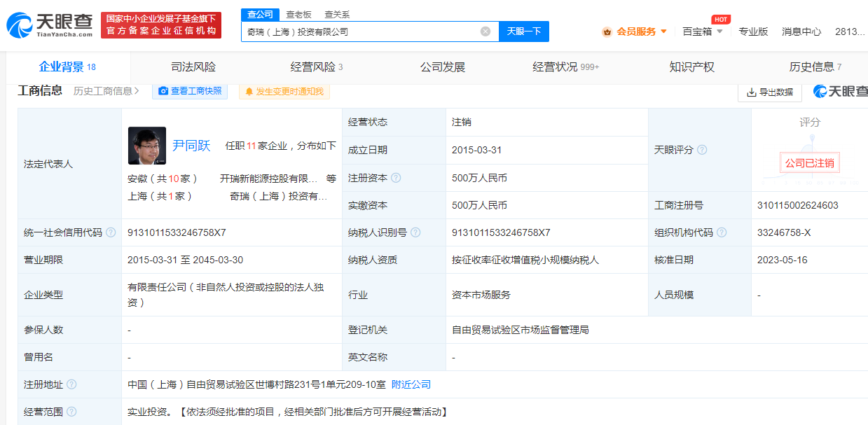Open the 2813... user account menu
This screenshot has height=425, width=868.
tap(848, 32)
